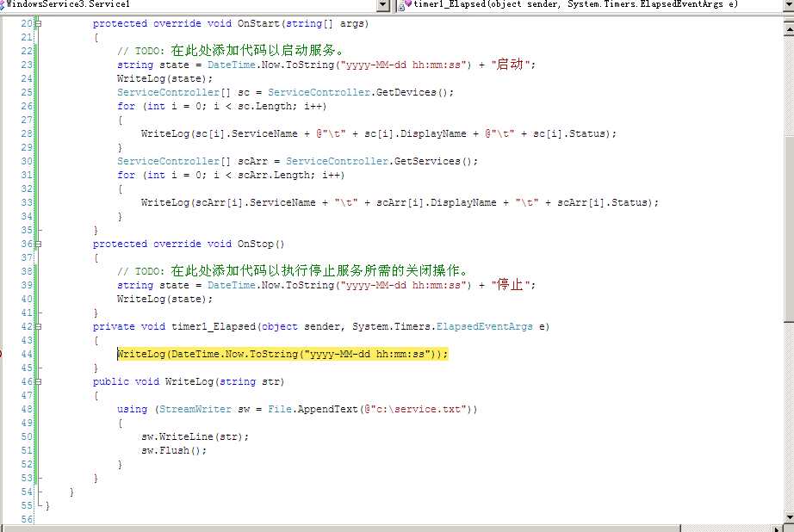The height and width of the screenshot is (532, 794).
Task: Click 'WriteLog(state);' inside OnStop
Action: click(164, 300)
